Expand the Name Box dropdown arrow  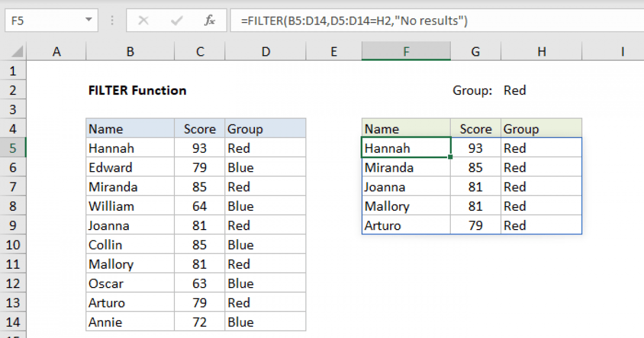[x=89, y=21]
